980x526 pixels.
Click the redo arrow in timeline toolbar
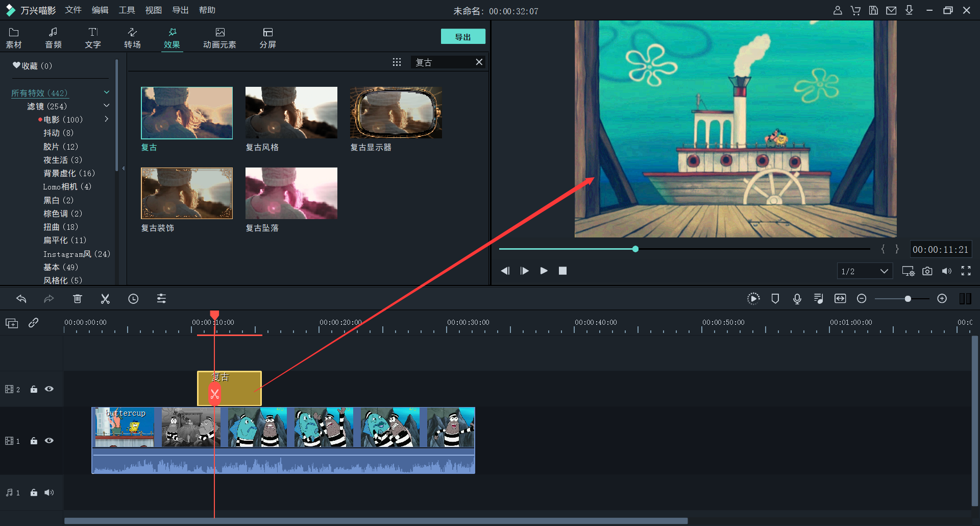[48, 299]
